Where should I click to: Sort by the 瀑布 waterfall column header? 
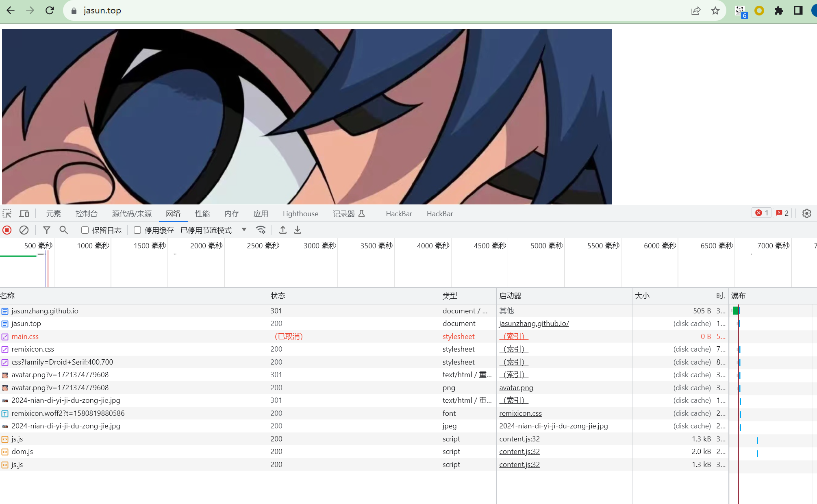[773, 296]
